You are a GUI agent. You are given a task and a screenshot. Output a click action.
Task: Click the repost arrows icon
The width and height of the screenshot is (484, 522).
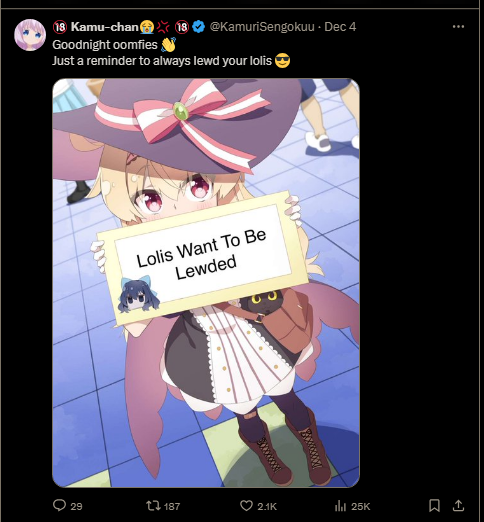tap(153, 506)
